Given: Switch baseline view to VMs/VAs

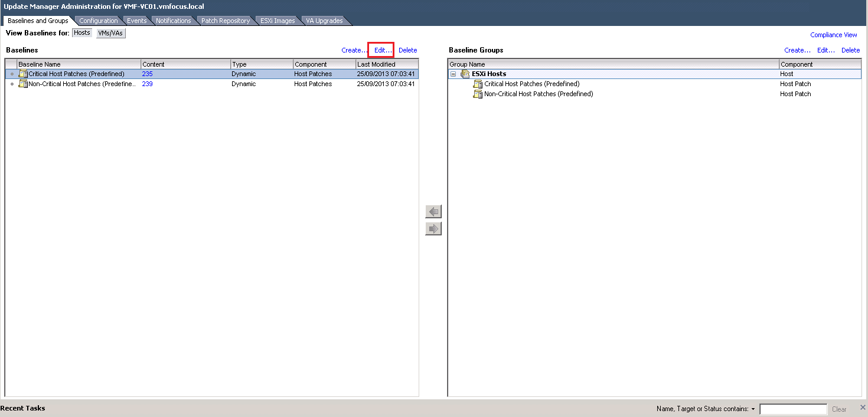Looking at the screenshot, I should (x=110, y=33).
